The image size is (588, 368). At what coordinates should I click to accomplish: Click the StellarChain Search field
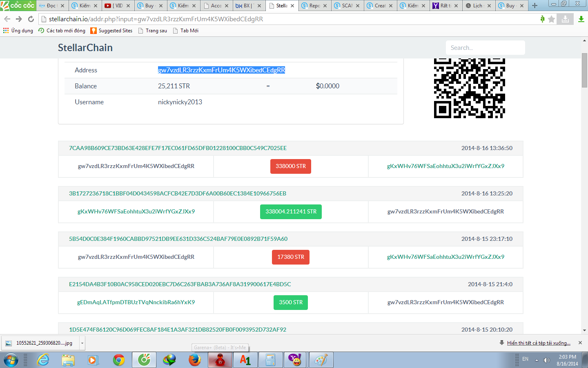pos(485,48)
